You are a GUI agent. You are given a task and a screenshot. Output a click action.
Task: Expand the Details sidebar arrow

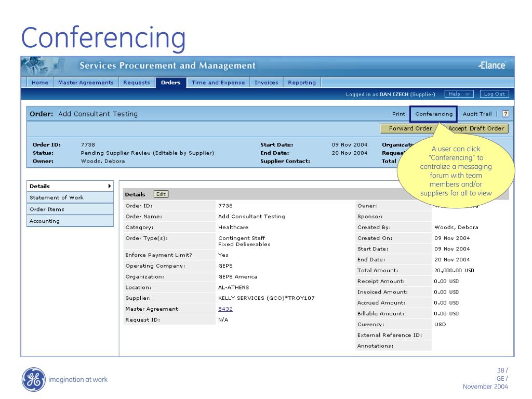109,186
